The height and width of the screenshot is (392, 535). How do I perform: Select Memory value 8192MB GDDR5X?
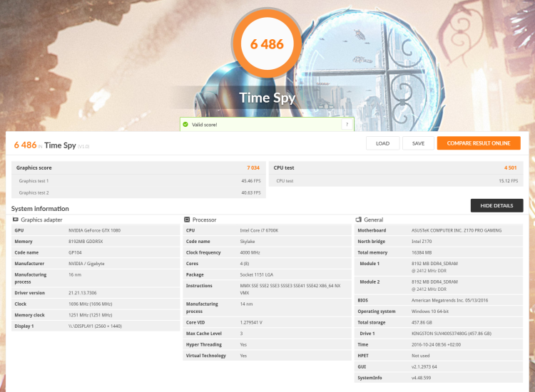click(x=86, y=242)
